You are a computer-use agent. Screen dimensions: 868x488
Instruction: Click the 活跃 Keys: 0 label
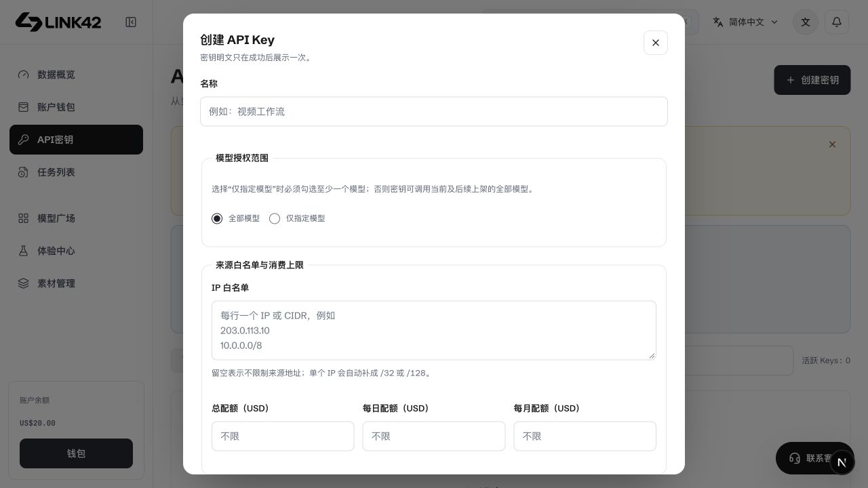[x=826, y=361]
